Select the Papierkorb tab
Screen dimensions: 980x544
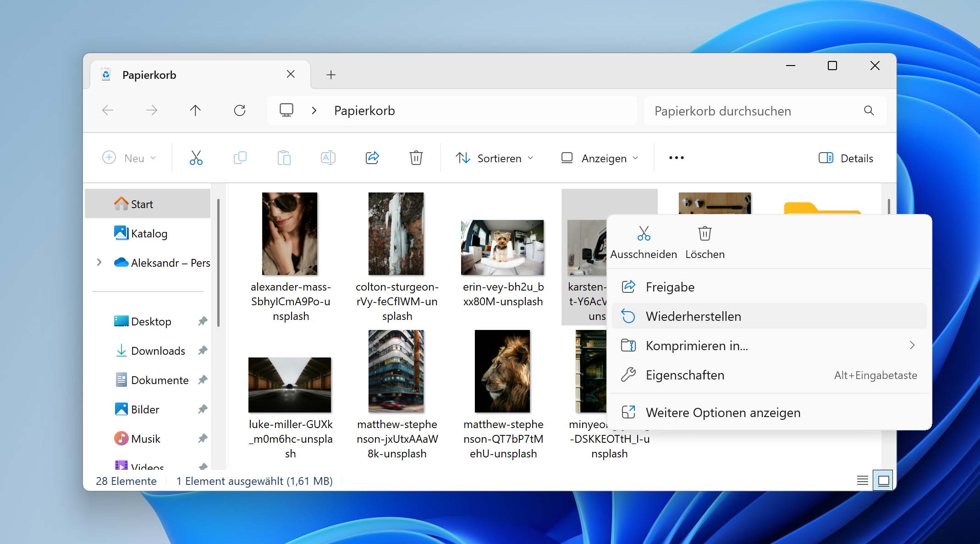(x=200, y=75)
